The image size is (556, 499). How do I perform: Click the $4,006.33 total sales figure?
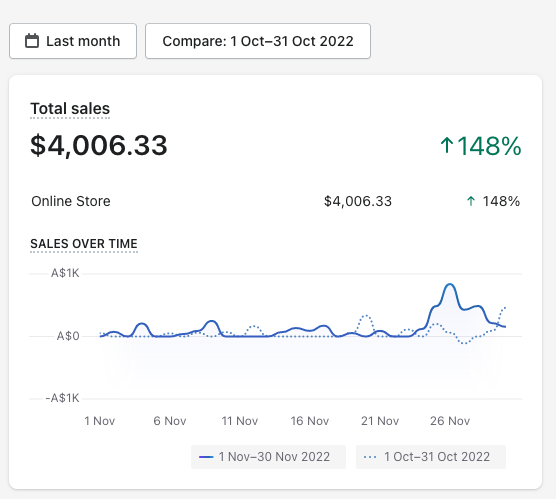(99, 145)
